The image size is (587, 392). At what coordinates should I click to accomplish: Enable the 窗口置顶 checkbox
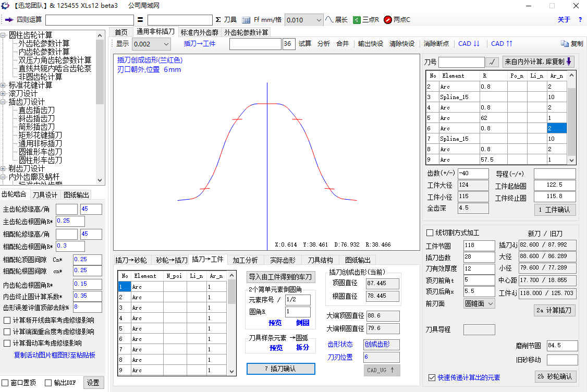coord(5,382)
